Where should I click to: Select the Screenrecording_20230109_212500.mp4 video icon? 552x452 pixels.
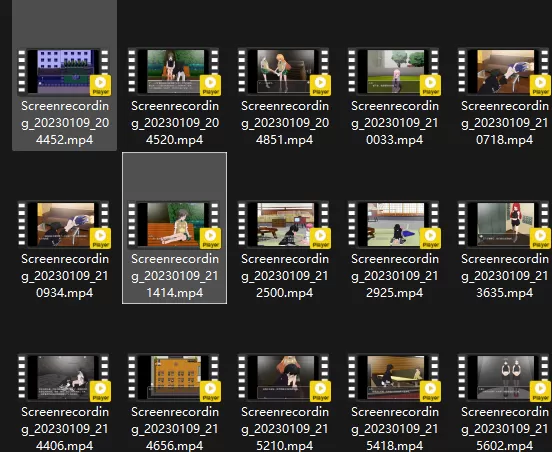coord(284,225)
